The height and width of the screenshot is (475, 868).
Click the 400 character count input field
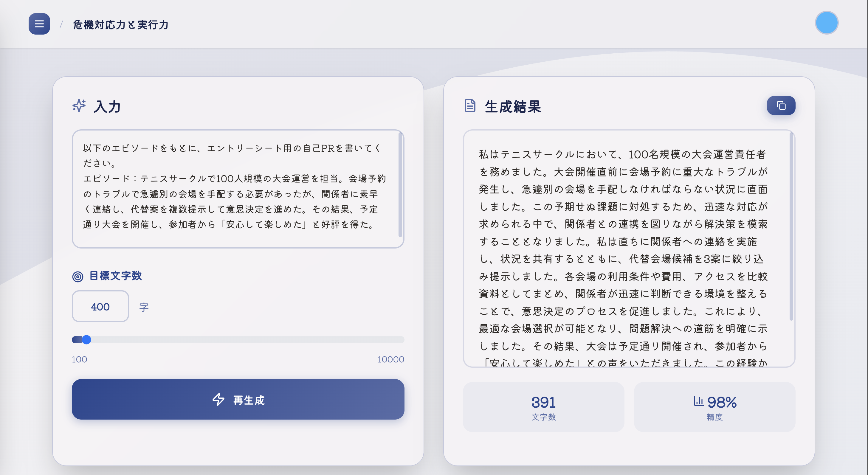point(100,306)
